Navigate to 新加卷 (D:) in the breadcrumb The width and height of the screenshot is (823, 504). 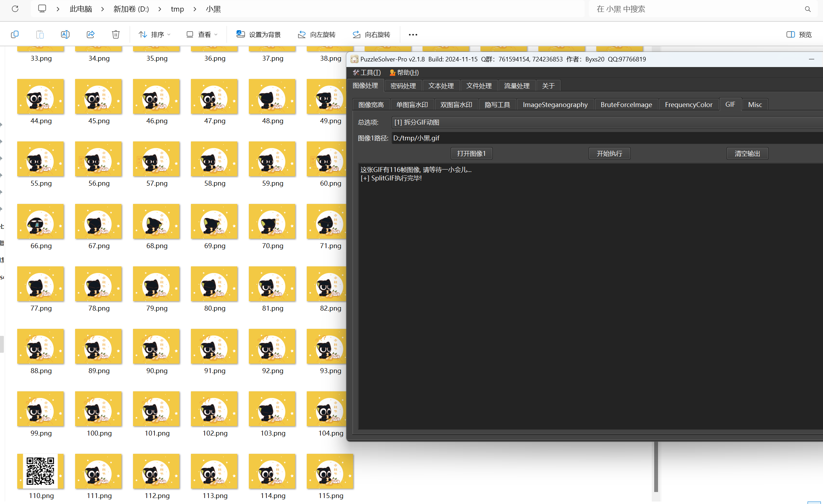[131, 9]
